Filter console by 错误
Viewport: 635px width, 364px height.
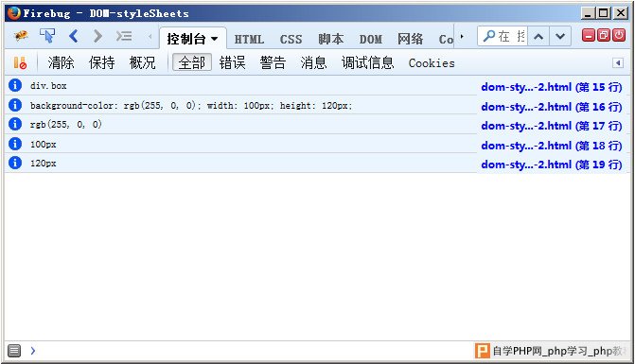click(233, 62)
